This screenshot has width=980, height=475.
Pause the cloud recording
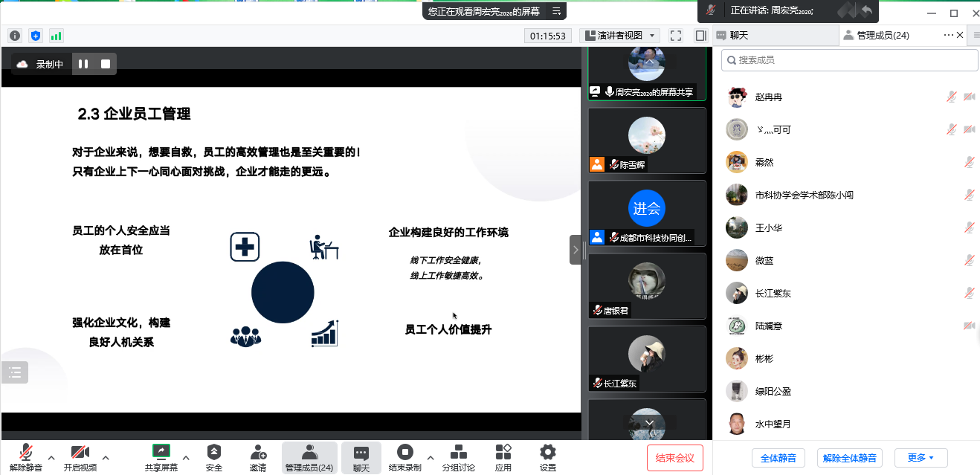(x=82, y=63)
